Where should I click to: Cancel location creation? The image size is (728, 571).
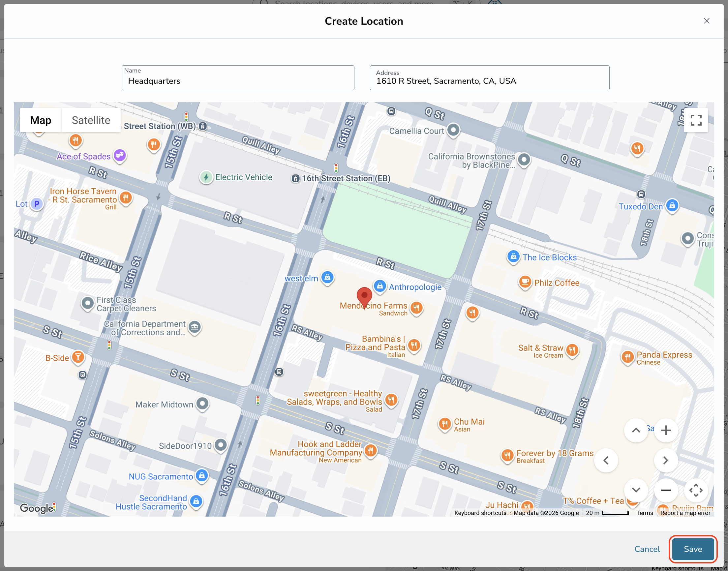[x=647, y=549]
